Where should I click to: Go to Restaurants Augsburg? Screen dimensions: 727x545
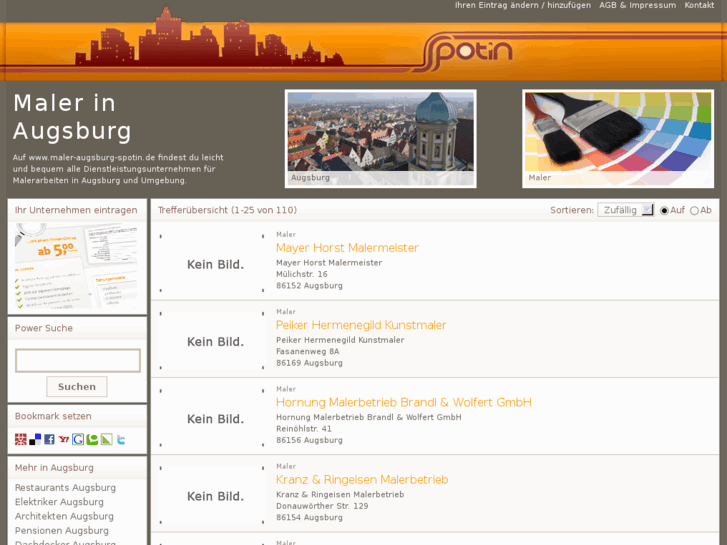click(x=65, y=487)
